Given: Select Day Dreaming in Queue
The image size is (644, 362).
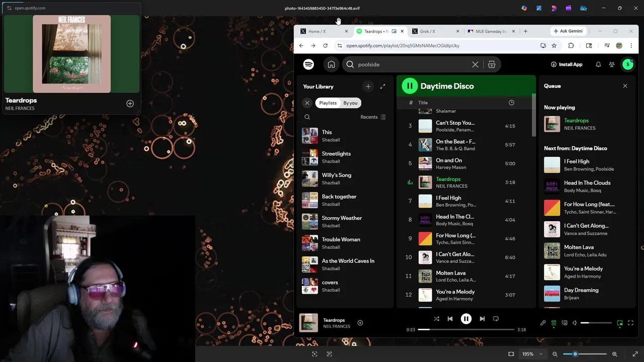Looking at the screenshot, I should [587, 294].
